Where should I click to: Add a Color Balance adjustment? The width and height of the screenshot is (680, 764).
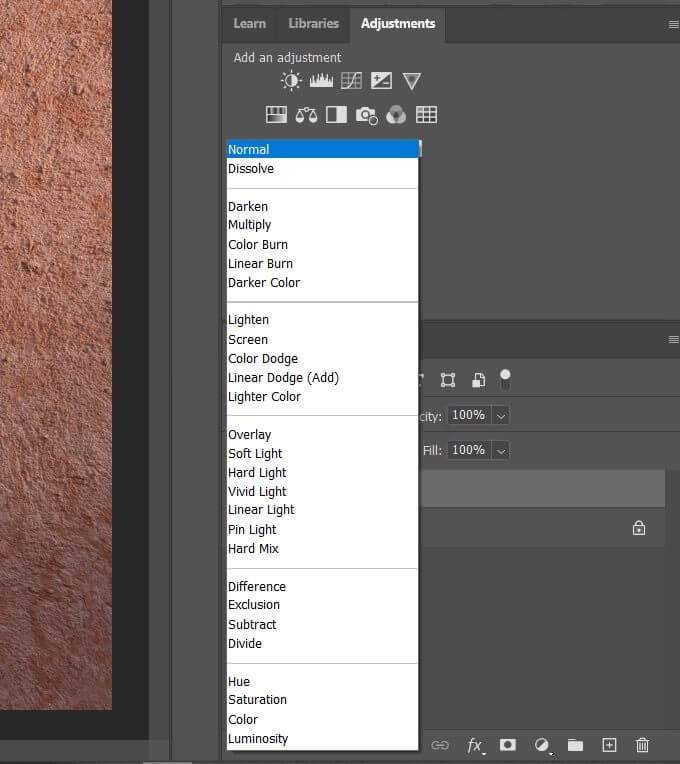tap(306, 115)
